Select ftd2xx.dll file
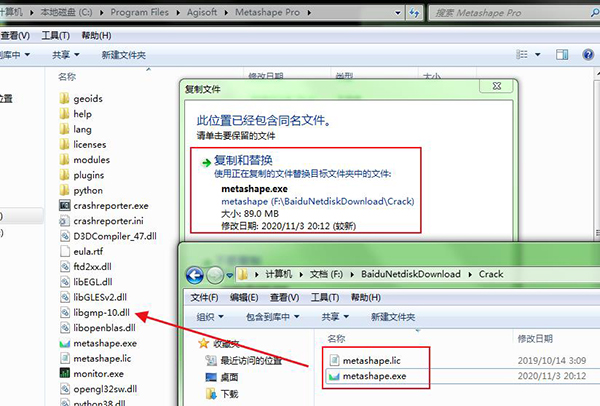The width and height of the screenshot is (600, 406). pos(86,267)
